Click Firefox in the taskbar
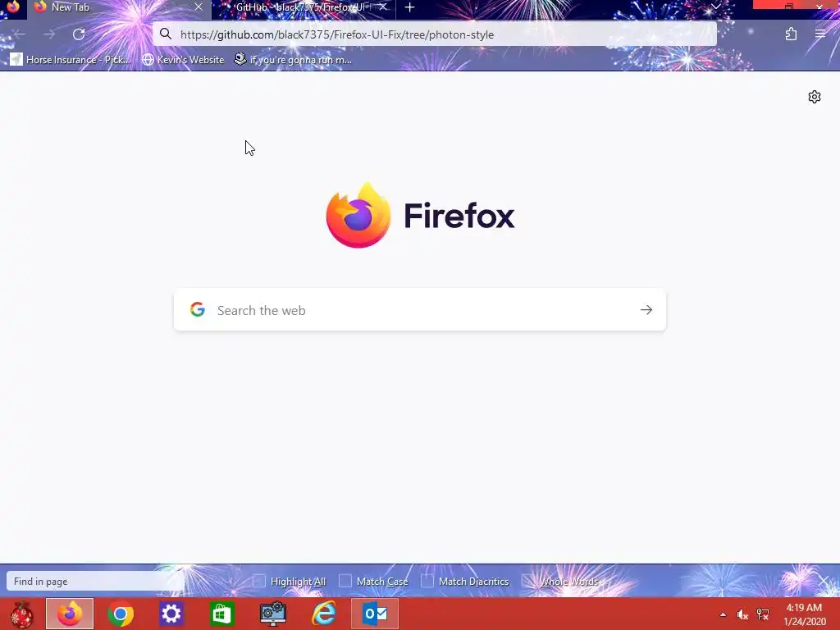Screen dimensions: 840x630 point(70,614)
